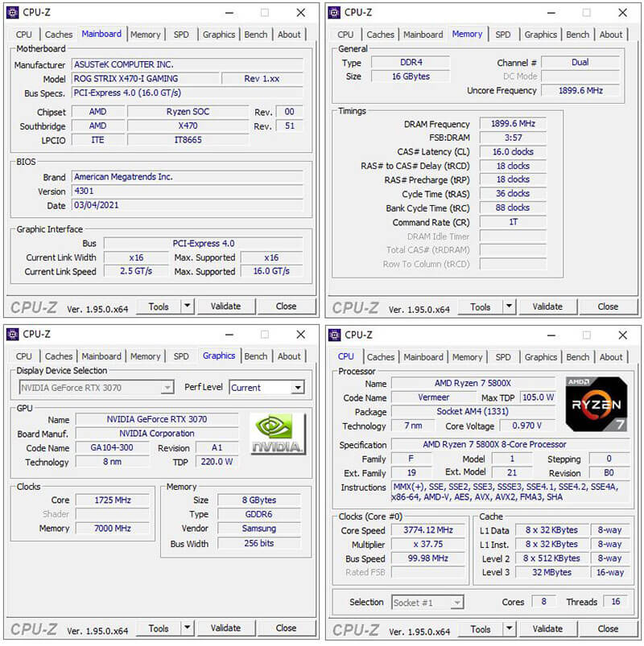This screenshot has height=646, width=644.
Task: Click Tools button in Mainboard window
Action: point(159,307)
